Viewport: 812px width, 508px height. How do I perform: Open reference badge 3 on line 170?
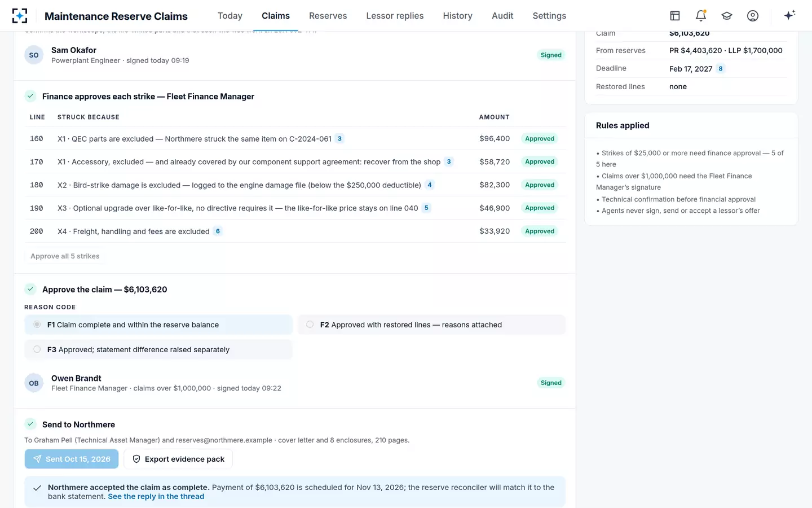click(449, 161)
